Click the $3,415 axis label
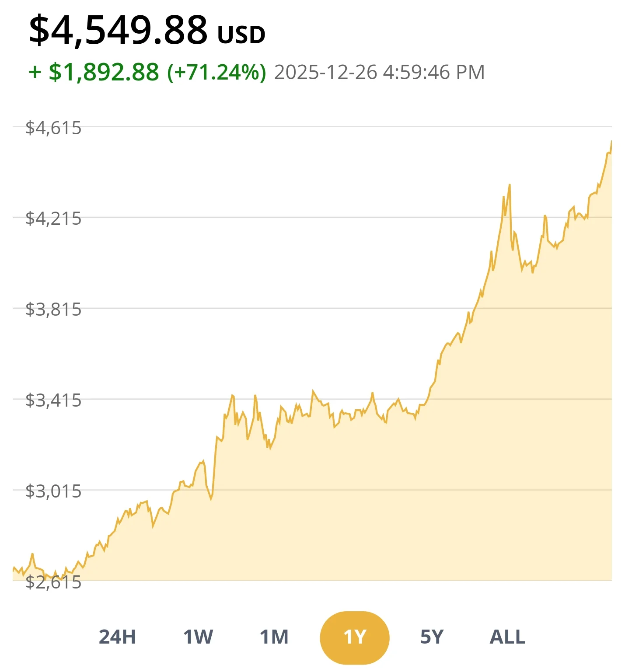Screen dimensions: 625x672 click(53, 400)
